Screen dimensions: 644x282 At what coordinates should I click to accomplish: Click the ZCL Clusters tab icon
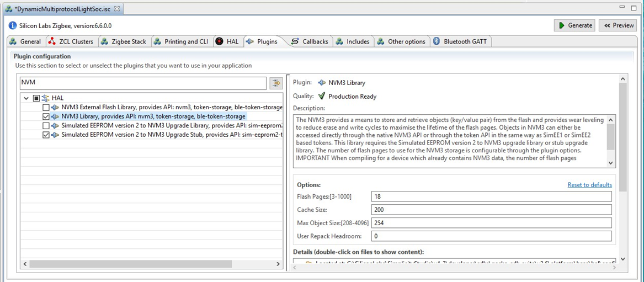pos(52,41)
